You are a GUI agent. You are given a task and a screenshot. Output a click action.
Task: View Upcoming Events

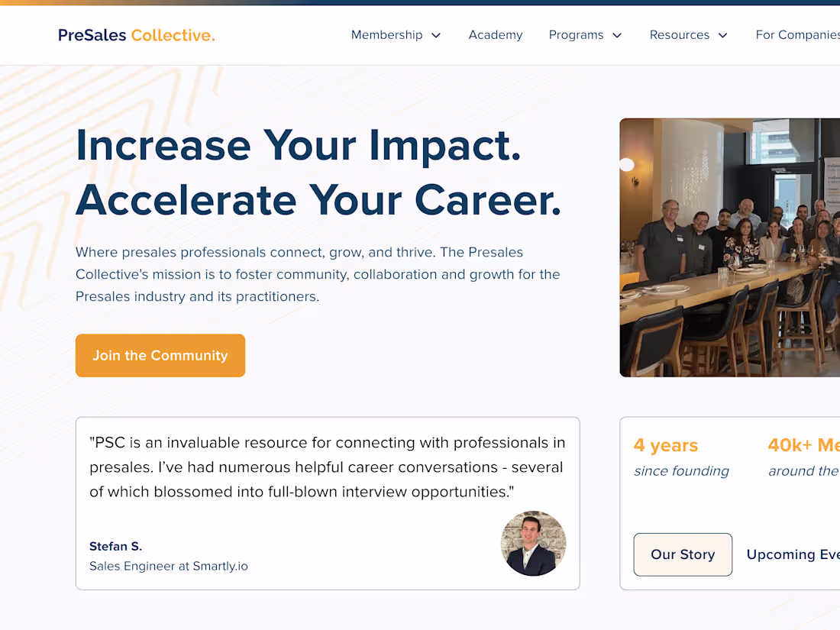(x=793, y=554)
